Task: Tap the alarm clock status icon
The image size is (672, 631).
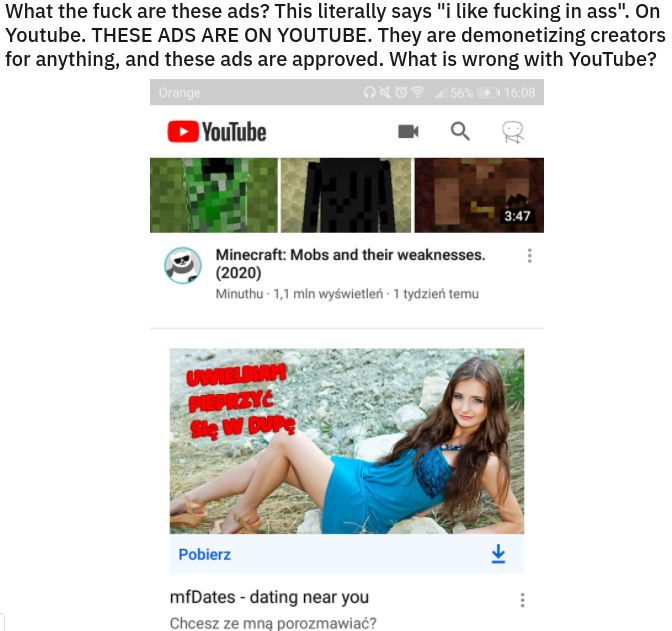Action: pos(401,92)
